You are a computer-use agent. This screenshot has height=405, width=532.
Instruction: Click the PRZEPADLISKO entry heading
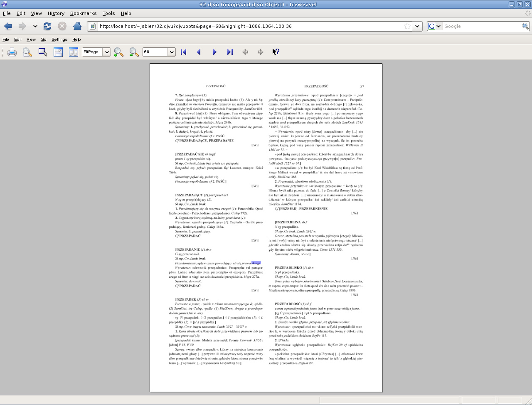pos(294,268)
